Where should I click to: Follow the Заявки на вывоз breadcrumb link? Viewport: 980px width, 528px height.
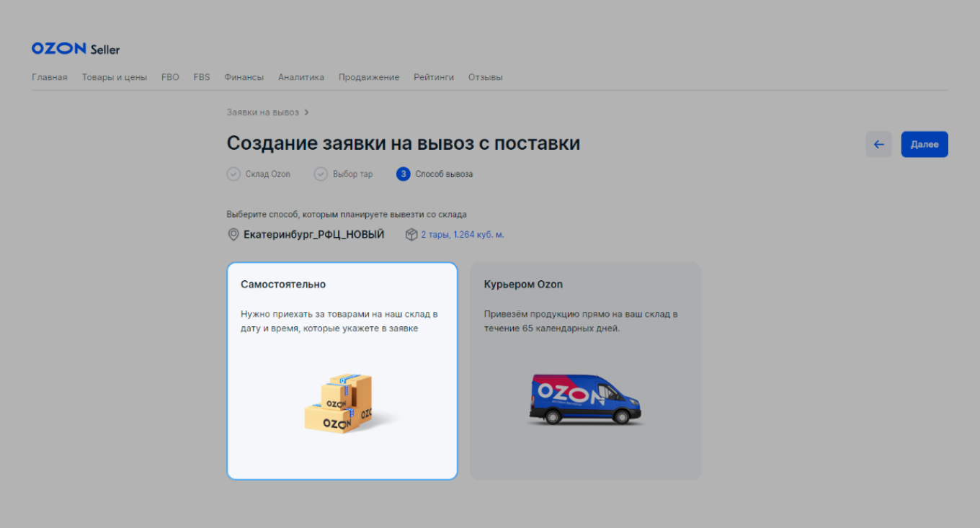[262, 112]
